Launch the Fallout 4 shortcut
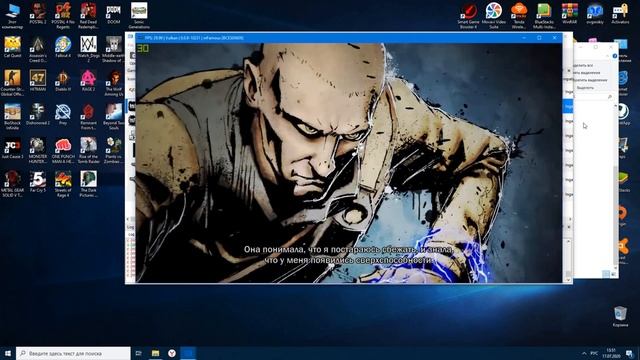The image size is (640, 360). [x=63, y=47]
